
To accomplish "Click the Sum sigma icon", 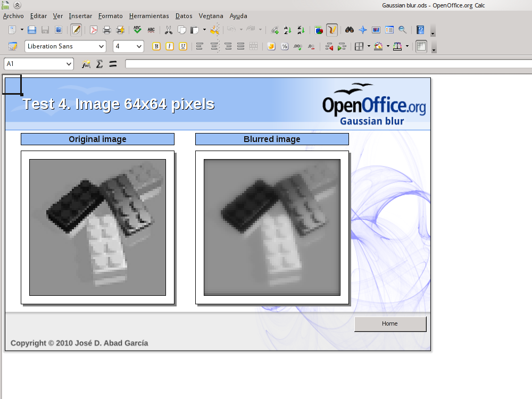I will 99,64.
